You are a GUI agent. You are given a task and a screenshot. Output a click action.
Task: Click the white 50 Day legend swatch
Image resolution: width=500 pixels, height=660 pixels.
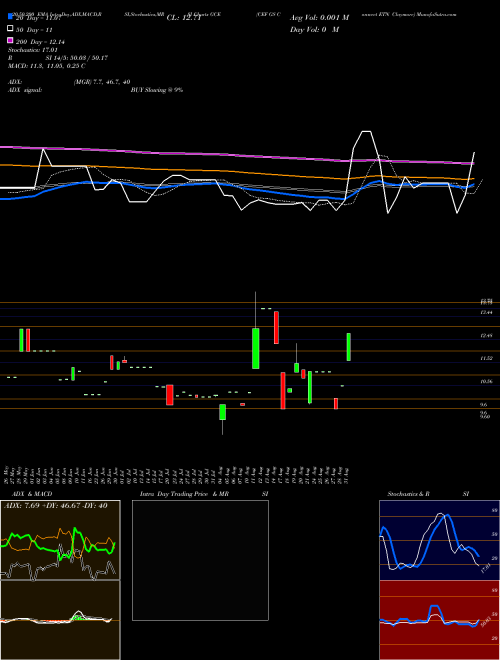click(x=10, y=29)
